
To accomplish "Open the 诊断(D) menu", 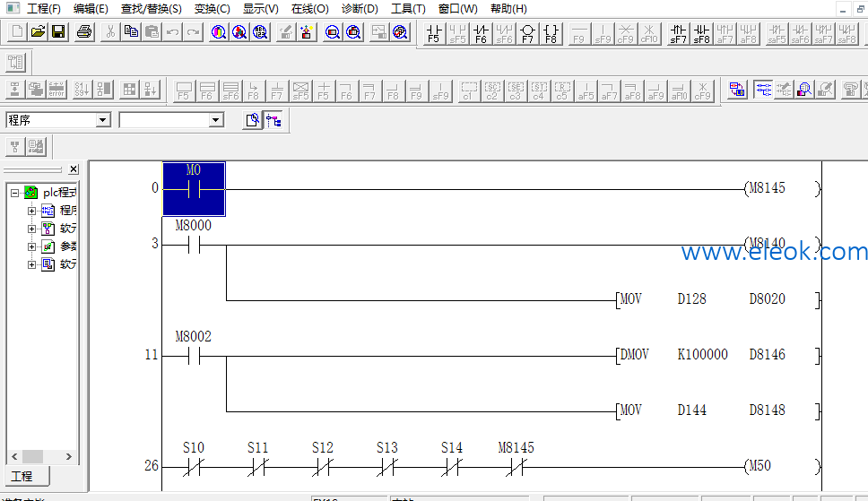I will coord(360,9).
